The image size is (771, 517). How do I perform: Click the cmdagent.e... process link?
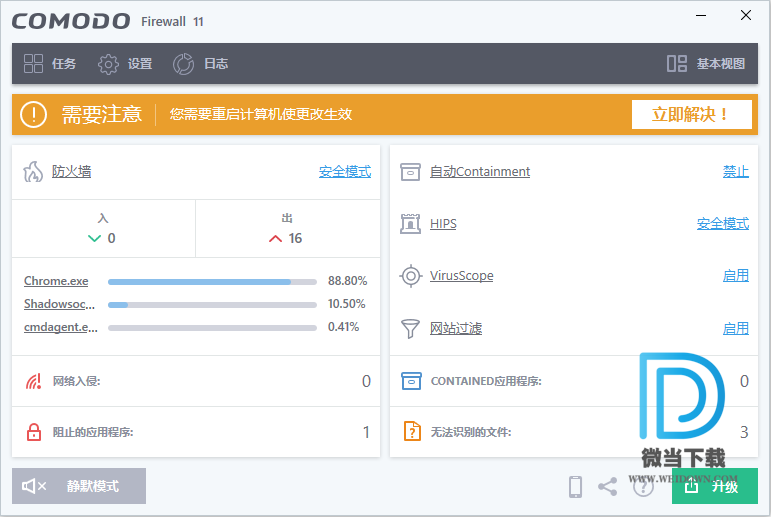(x=60, y=327)
